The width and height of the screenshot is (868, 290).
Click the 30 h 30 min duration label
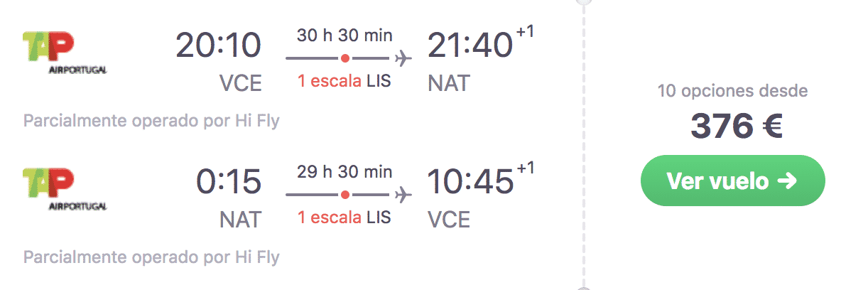pyautogui.click(x=345, y=36)
